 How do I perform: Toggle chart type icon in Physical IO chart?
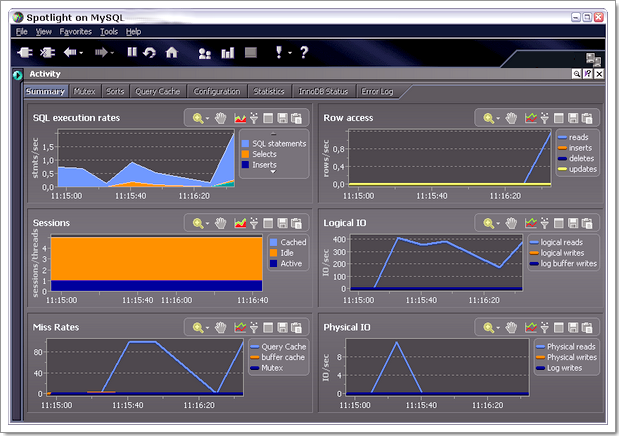click(531, 327)
